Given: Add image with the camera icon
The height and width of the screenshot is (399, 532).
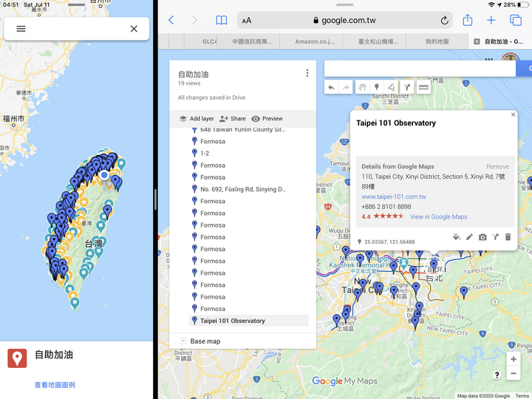Looking at the screenshot, I should [x=482, y=237].
